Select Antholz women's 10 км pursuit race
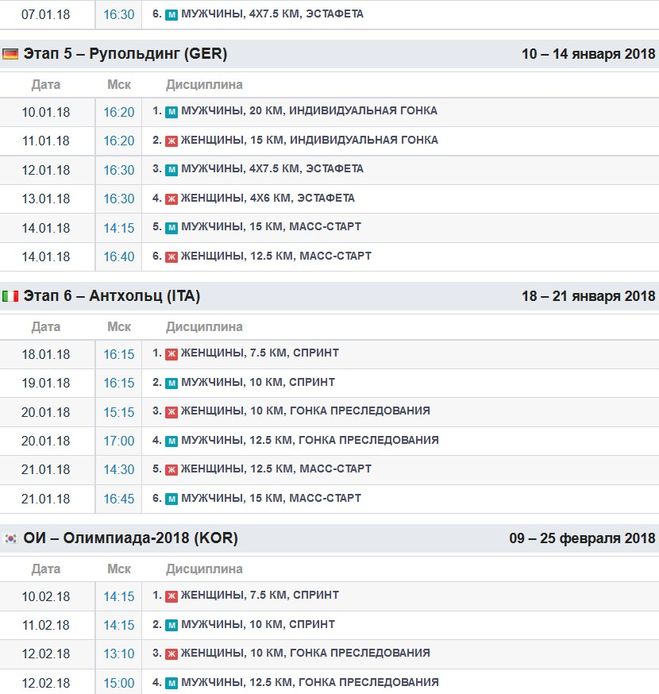Screen dimensions: 659x694 (x=305, y=411)
